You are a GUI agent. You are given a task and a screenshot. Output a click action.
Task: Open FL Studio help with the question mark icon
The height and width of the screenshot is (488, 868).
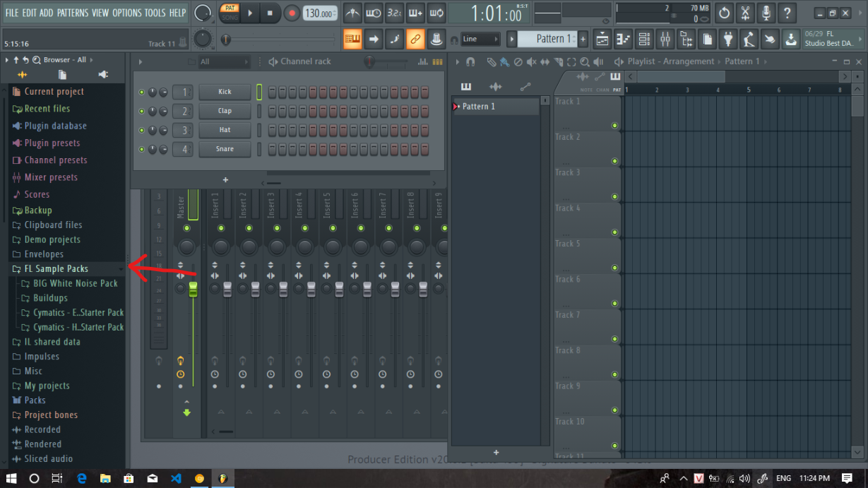point(787,13)
